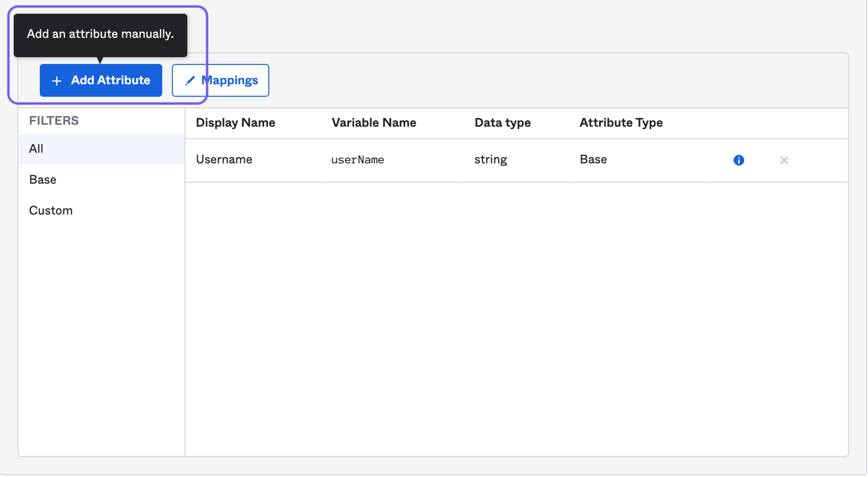This screenshot has width=868, height=477.
Task: Filter attributes by Custom type
Action: pyautogui.click(x=102, y=211)
